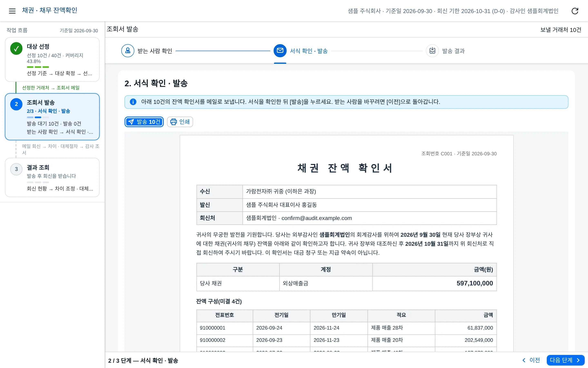Click 채 권 잔 액 확 인 서 document title
Image resolution: width=588 pixels, height=368 pixels.
point(345,168)
